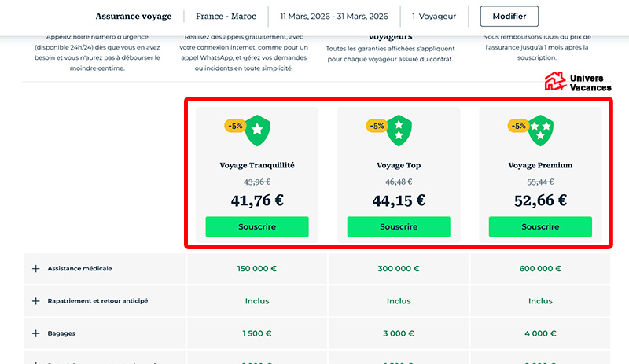This screenshot has width=629, height=364.
Task: Click the Voyage Tranquillité one-star shield icon
Action: point(257,130)
